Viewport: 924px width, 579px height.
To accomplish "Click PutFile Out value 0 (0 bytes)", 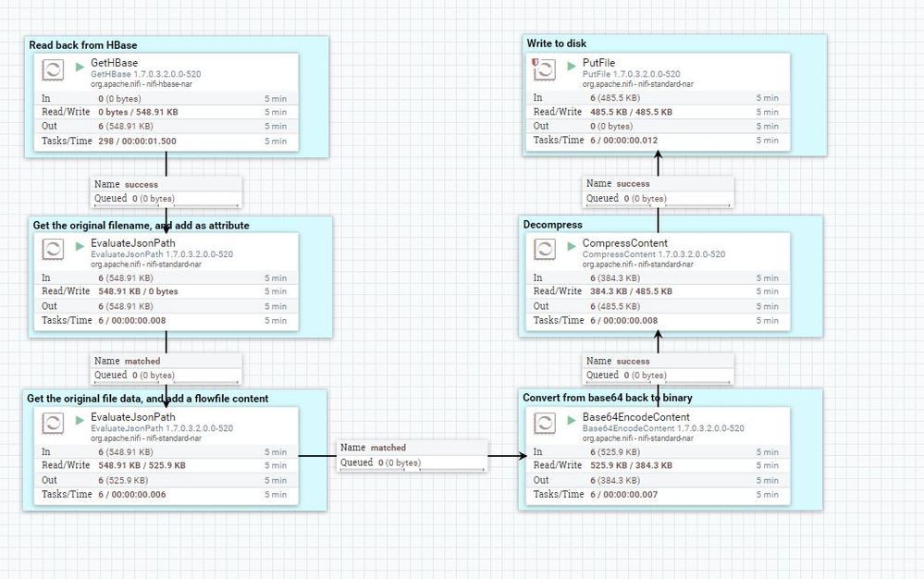I will coord(611,126).
